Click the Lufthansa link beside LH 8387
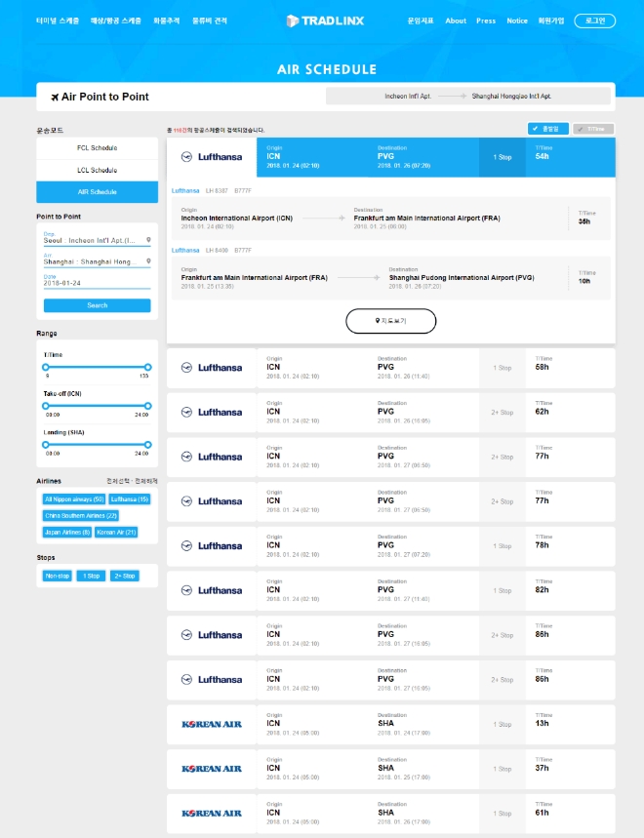644x838 pixels. click(x=185, y=191)
